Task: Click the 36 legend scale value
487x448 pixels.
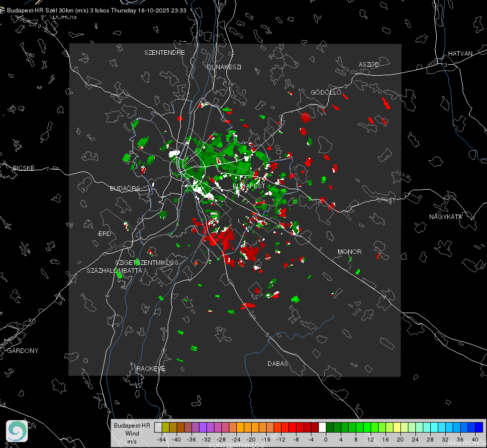Action: pyautogui.click(x=460, y=440)
